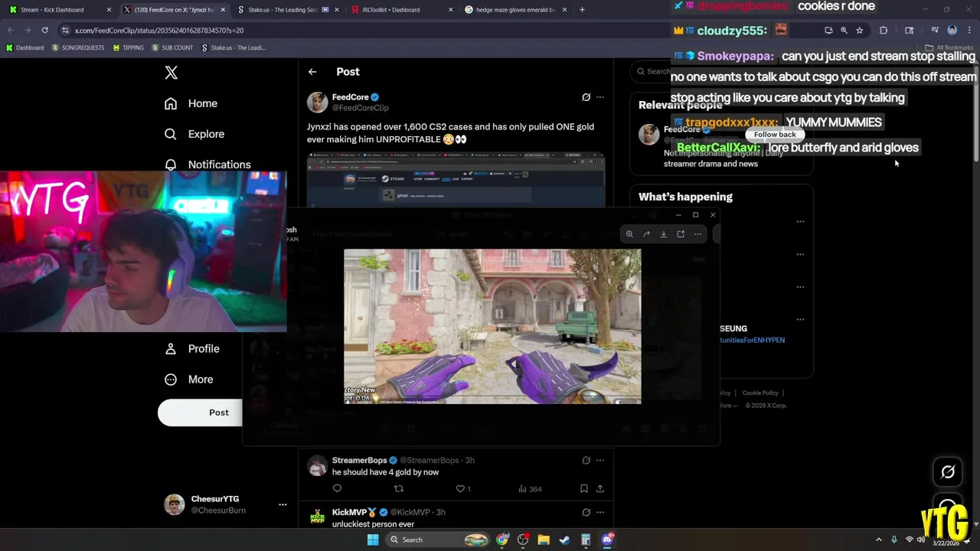980x551 pixels.
Task: Click Follow back for FeedCore
Action: 775,135
